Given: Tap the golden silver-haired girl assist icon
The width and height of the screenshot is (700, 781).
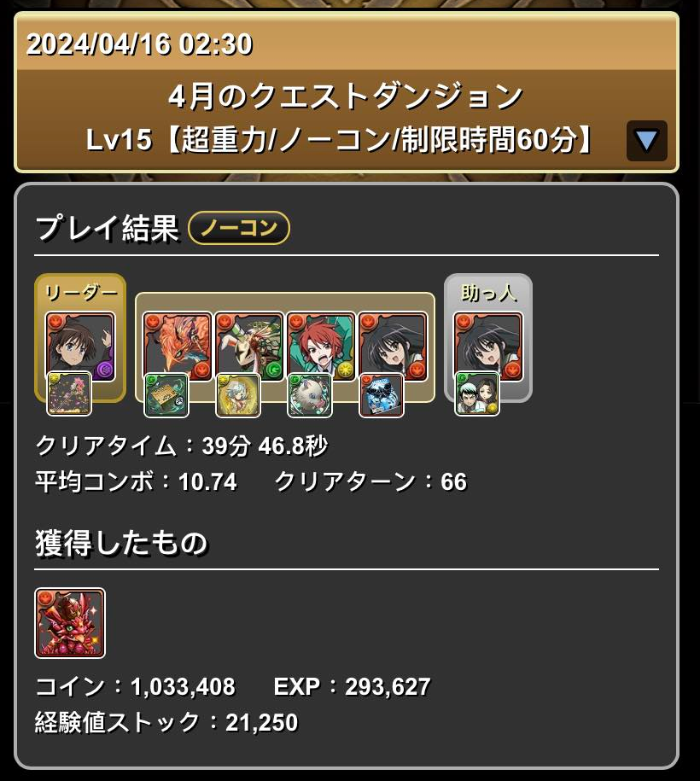Looking at the screenshot, I should tap(237, 394).
